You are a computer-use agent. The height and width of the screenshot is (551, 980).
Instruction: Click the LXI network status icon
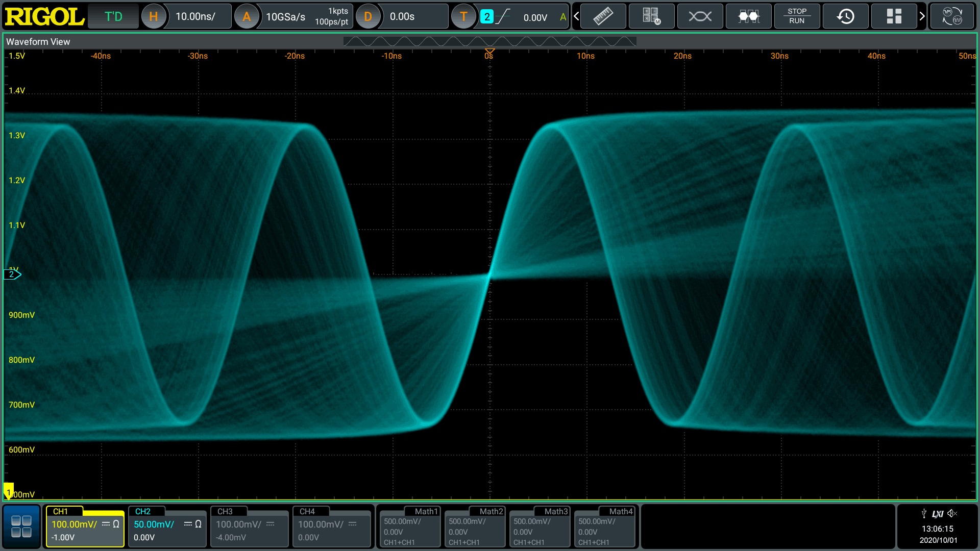tap(938, 513)
